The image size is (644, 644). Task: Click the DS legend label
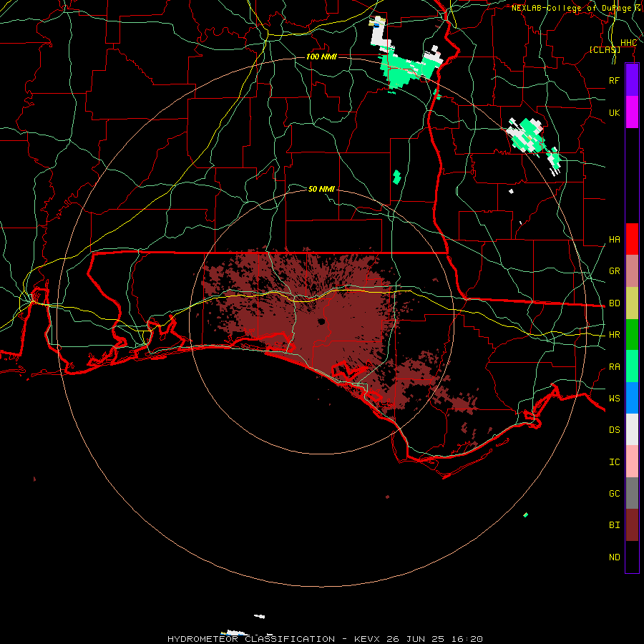614,430
